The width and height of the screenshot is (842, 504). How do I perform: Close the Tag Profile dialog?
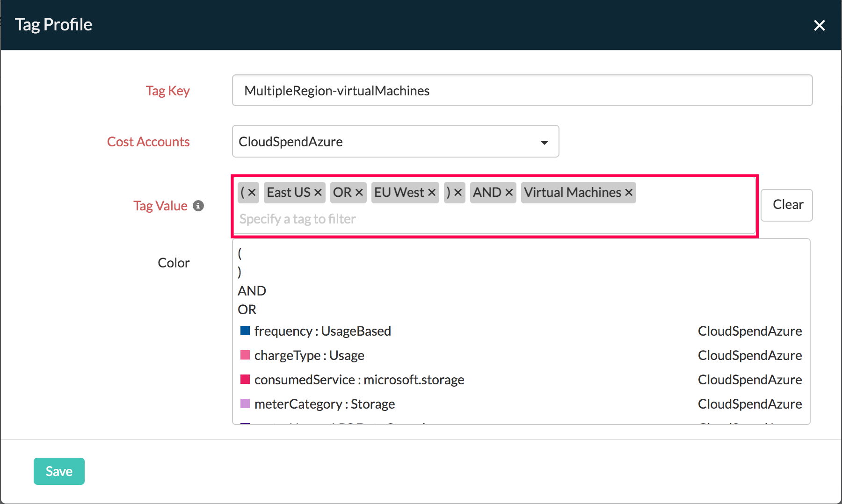pyautogui.click(x=819, y=25)
